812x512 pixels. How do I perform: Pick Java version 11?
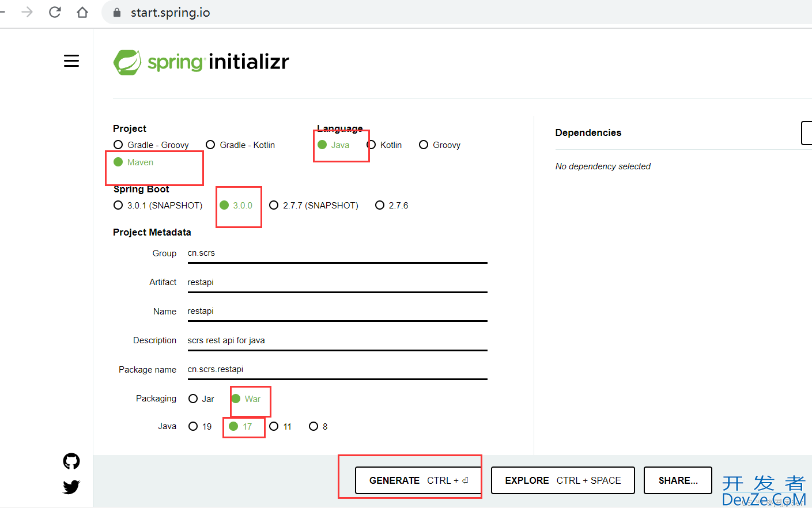coord(281,427)
